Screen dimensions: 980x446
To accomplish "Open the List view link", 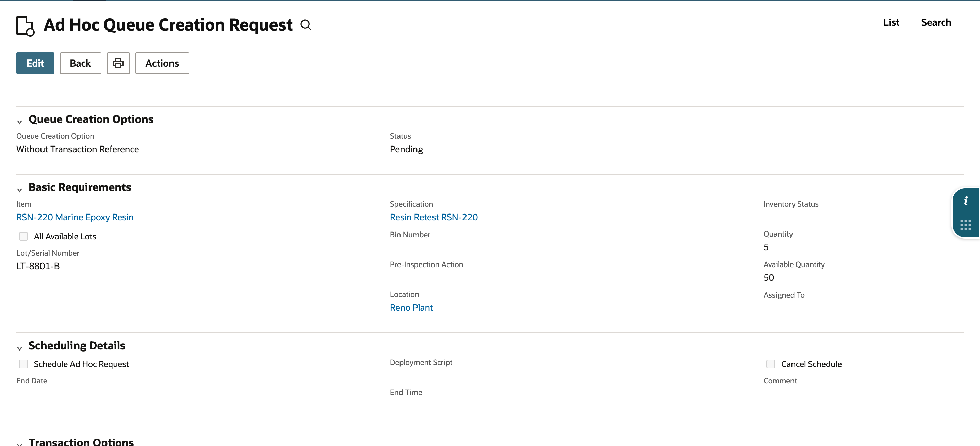I will click(x=891, y=22).
